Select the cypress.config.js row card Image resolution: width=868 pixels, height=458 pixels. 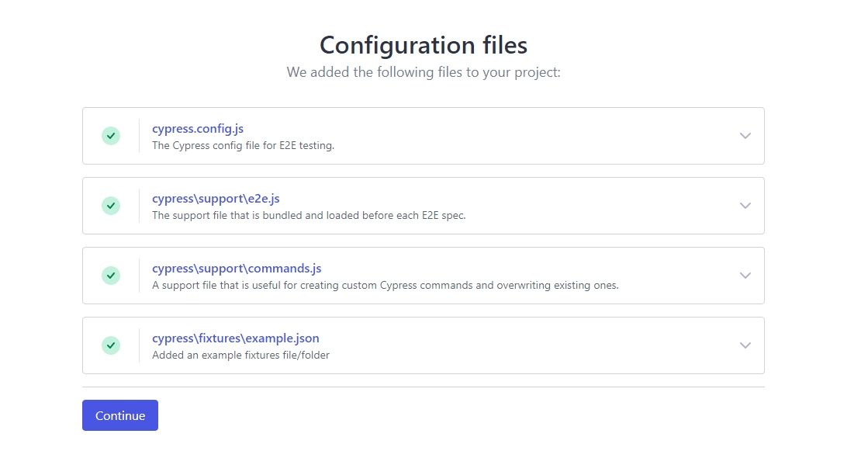pyautogui.click(x=465, y=136)
